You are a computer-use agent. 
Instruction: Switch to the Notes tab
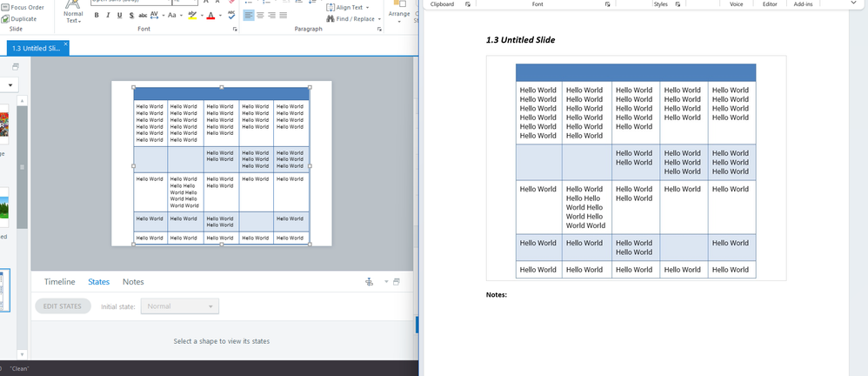click(x=133, y=282)
